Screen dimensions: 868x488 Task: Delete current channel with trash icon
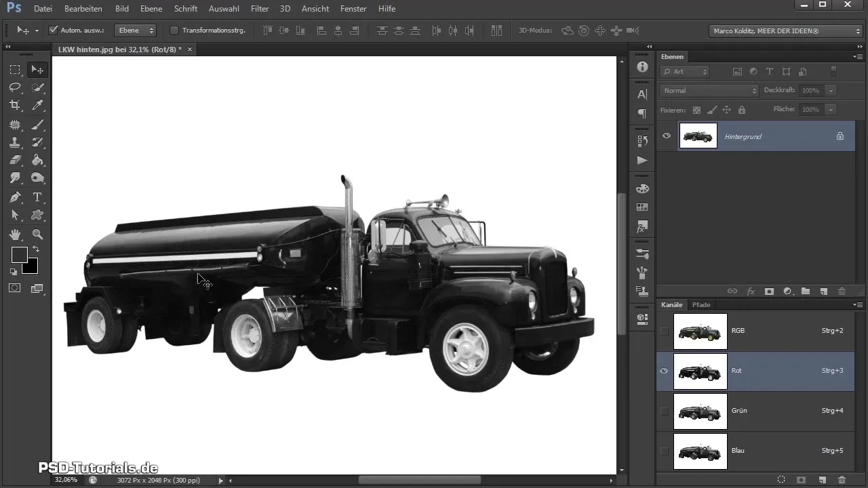click(842, 480)
